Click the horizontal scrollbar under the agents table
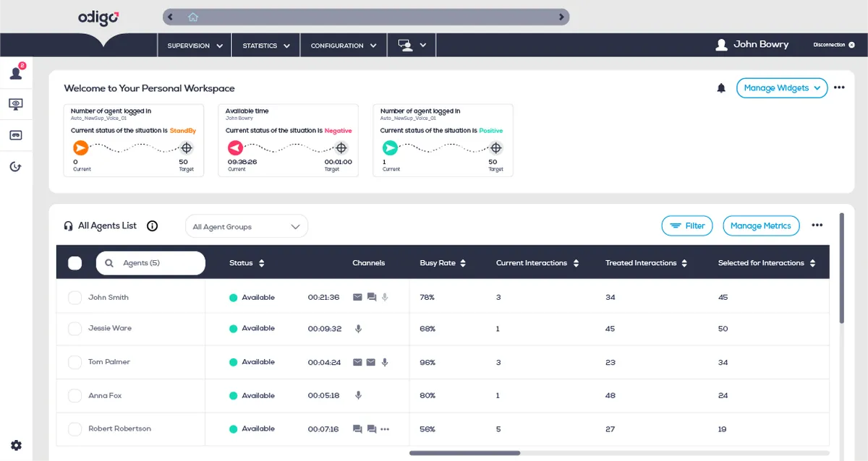This screenshot has width=868, height=461. [464, 453]
